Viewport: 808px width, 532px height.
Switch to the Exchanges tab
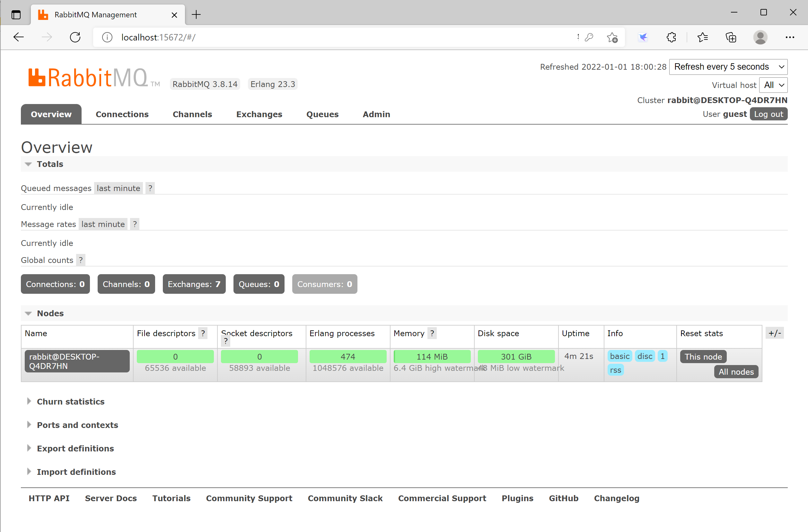259,114
